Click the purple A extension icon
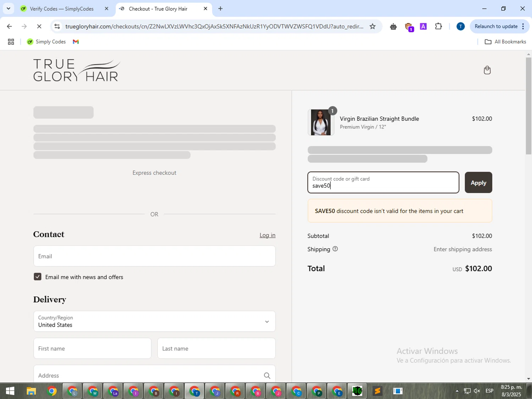The width and height of the screenshot is (532, 399). tap(423, 26)
